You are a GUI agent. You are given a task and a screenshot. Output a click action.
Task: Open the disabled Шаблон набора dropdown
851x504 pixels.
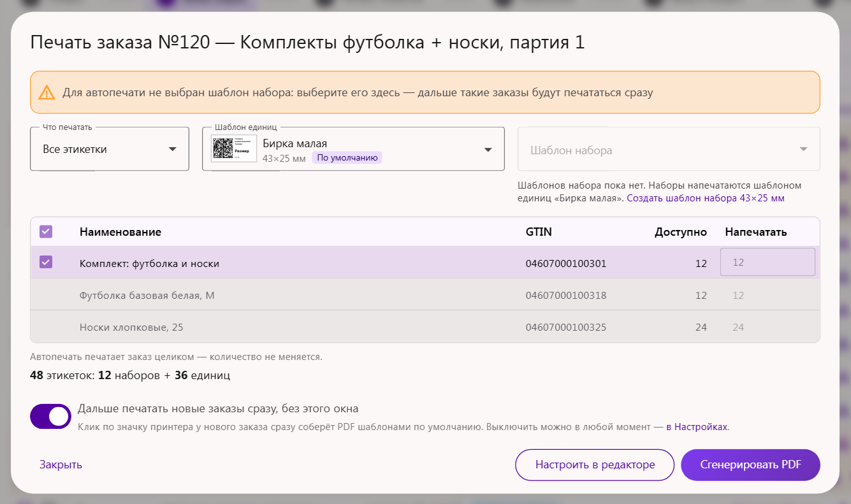tap(669, 150)
